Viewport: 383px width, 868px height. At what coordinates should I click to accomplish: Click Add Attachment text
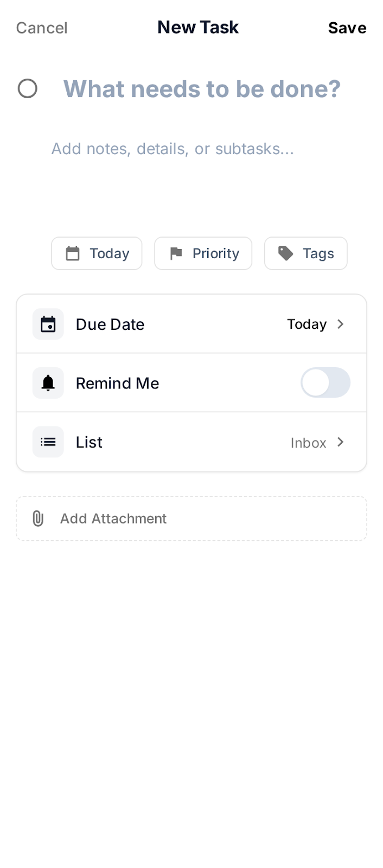pyautogui.click(x=113, y=519)
